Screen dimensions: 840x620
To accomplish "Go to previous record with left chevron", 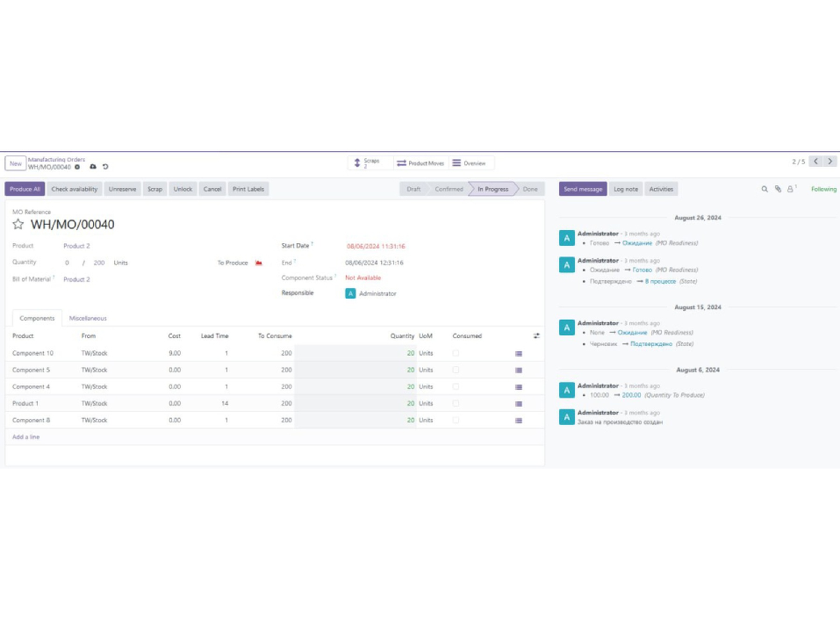I will click(x=816, y=162).
